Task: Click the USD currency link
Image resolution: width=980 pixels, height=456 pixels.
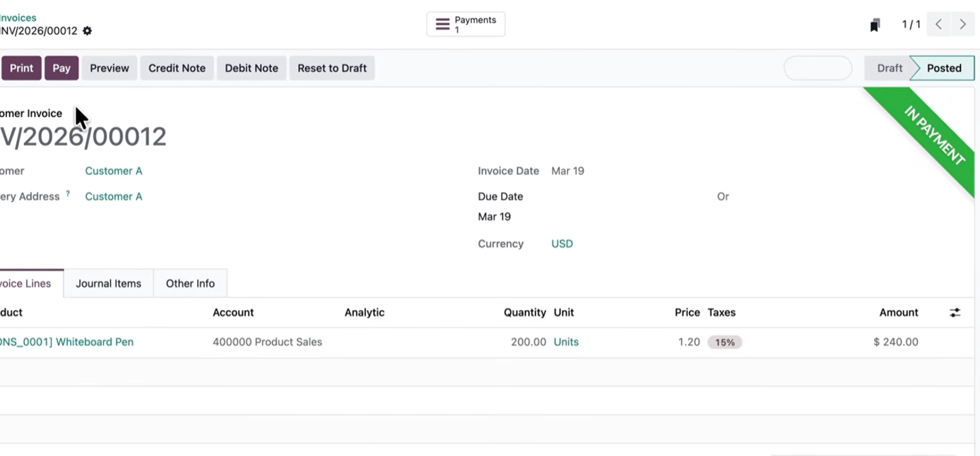Action: click(x=562, y=244)
